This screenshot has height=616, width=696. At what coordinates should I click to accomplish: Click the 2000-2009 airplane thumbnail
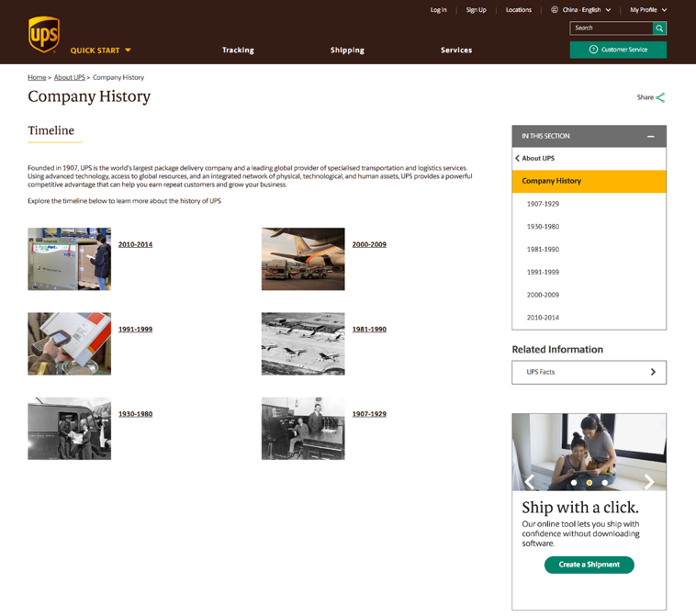[303, 259]
